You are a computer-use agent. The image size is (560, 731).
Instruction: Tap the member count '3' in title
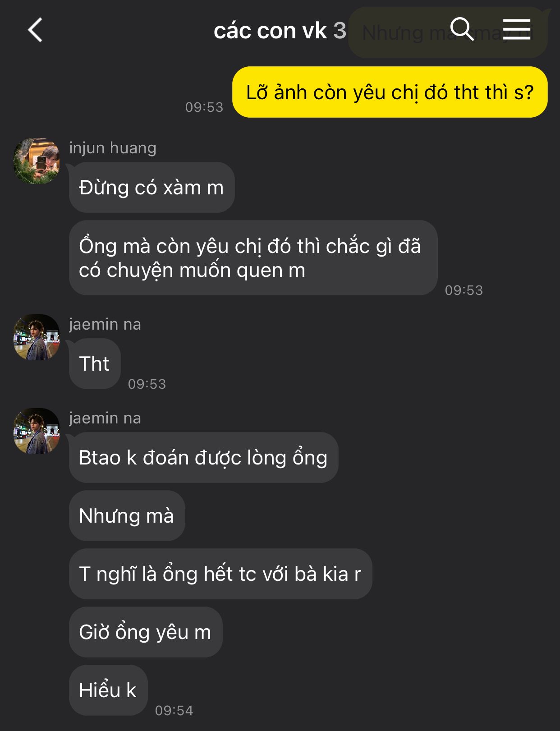click(340, 31)
